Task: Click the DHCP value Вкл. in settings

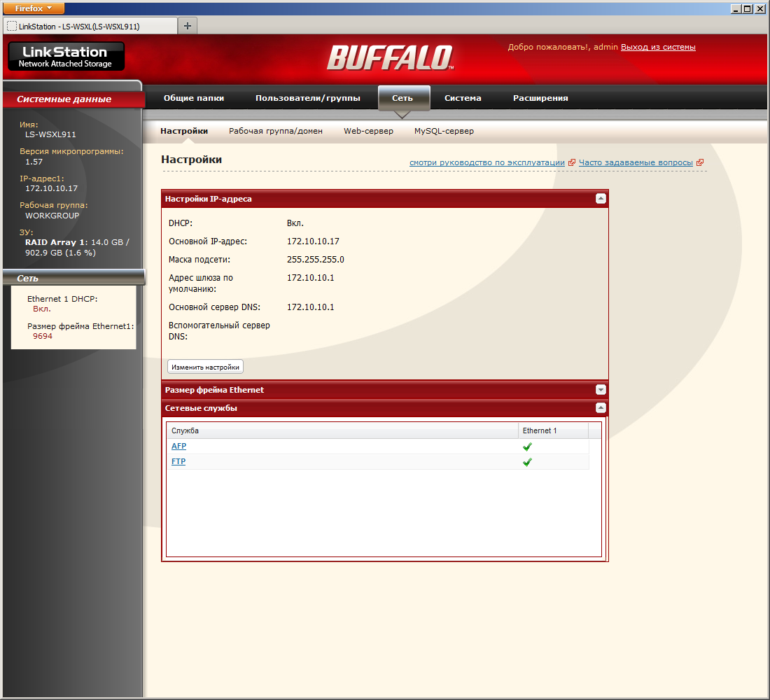Action: tap(295, 223)
